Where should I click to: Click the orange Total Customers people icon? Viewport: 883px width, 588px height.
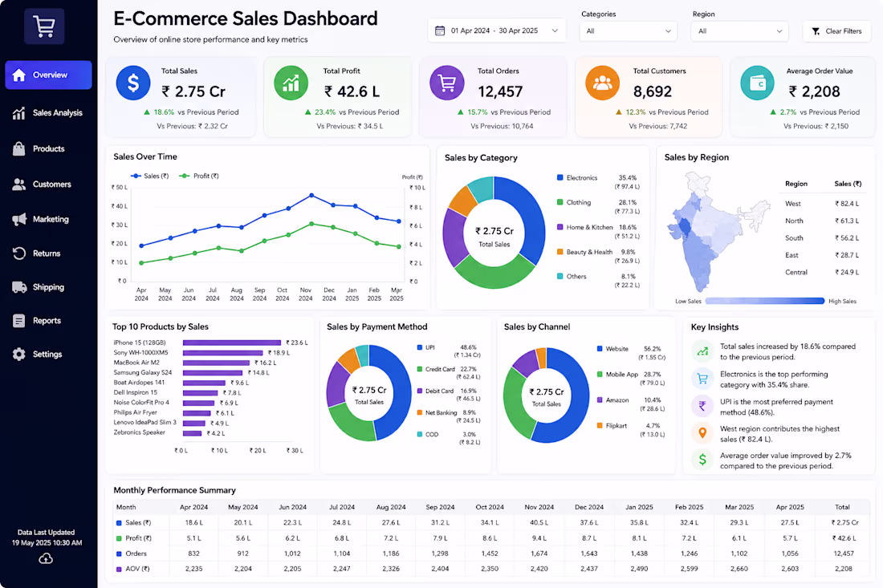(x=603, y=83)
